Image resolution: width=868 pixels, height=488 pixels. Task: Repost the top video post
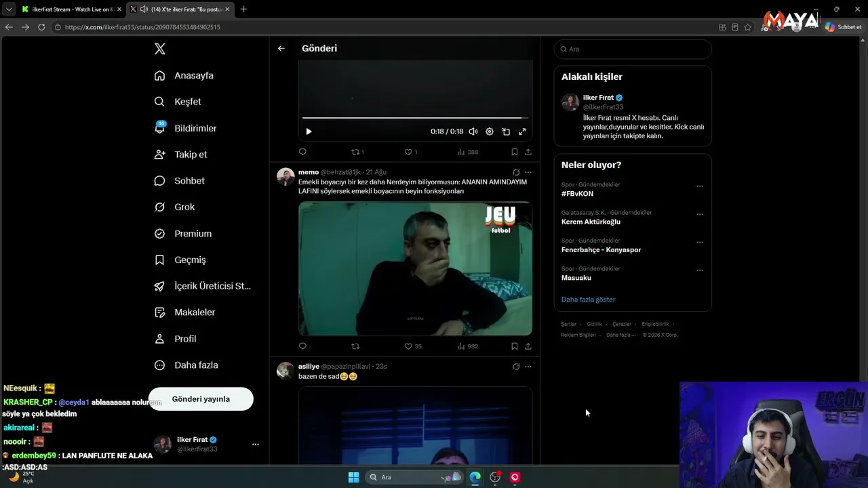pyautogui.click(x=357, y=152)
